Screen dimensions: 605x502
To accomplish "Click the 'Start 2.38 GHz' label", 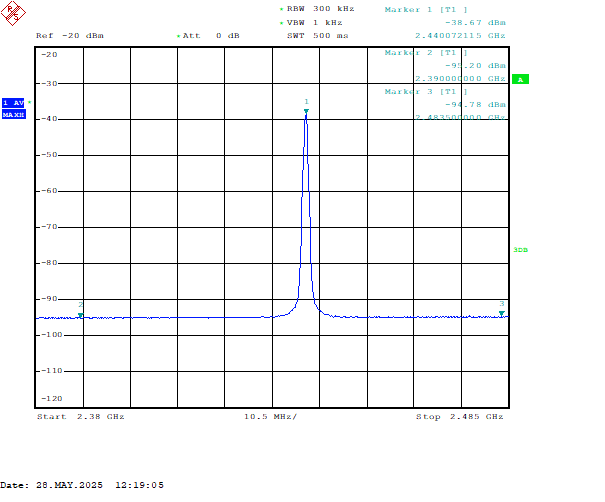I will (x=81, y=417).
